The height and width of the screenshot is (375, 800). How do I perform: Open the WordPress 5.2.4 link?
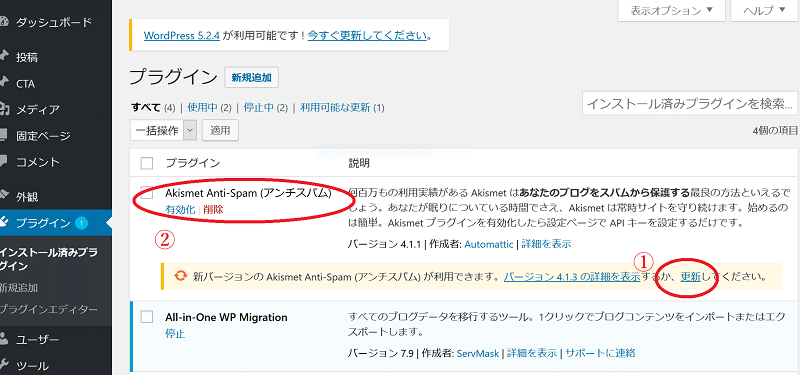tap(182, 36)
